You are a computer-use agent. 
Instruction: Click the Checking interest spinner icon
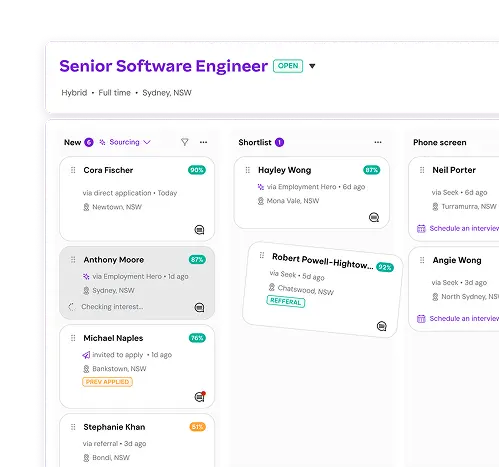click(x=72, y=307)
